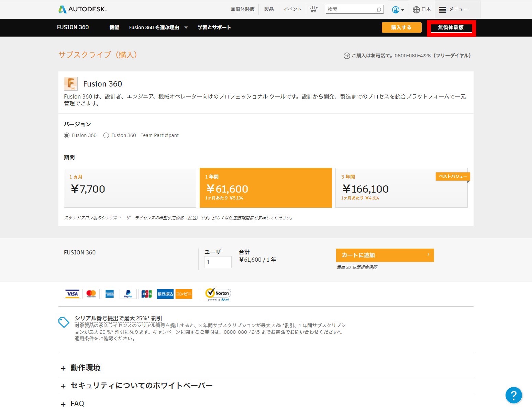
Task: Click the PayPal payment icon
Action: [x=128, y=294]
